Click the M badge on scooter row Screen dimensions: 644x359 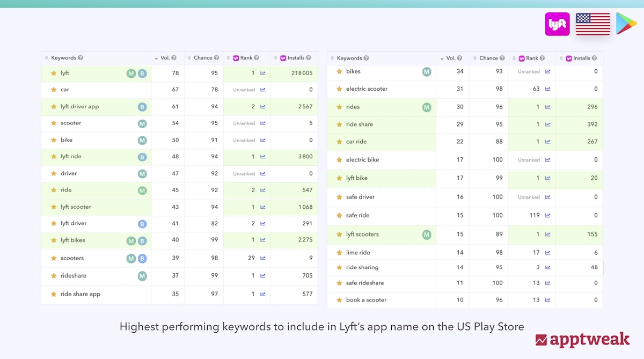click(142, 123)
